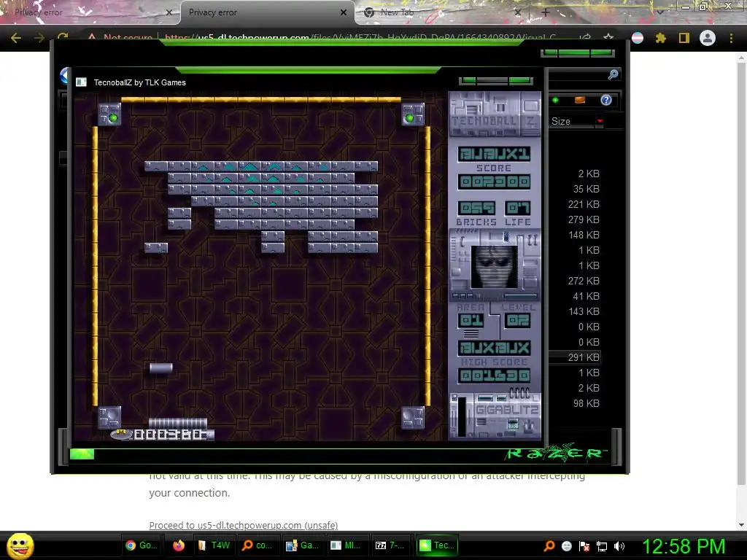Click the Chrome forward arrow
Viewport: 747px width, 560px height.
(x=39, y=38)
